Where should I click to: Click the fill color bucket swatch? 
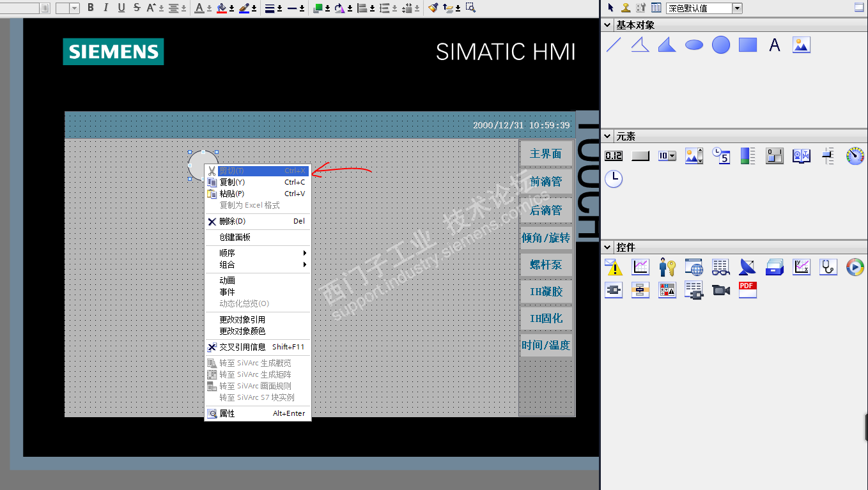[222, 8]
